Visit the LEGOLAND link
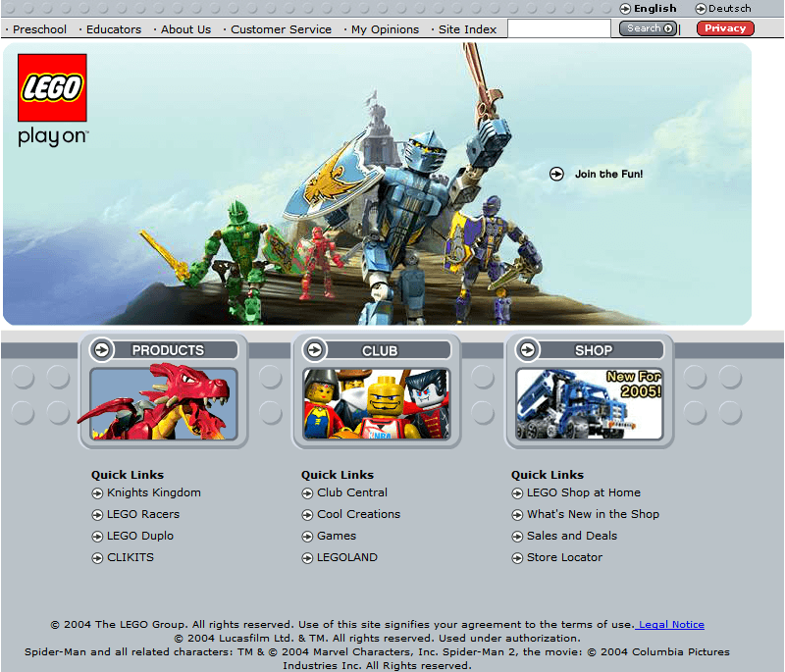The width and height of the screenshot is (785, 672). pyautogui.click(x=347, y=557)
